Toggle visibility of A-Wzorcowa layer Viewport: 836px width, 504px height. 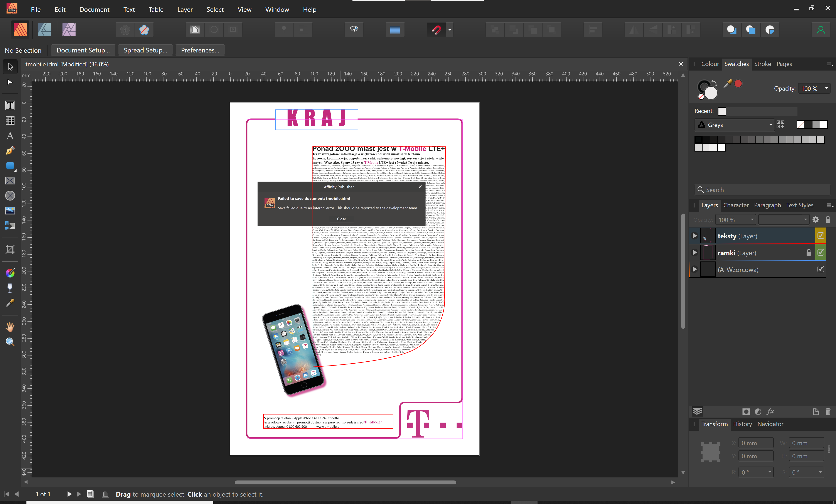coord(821,269)
